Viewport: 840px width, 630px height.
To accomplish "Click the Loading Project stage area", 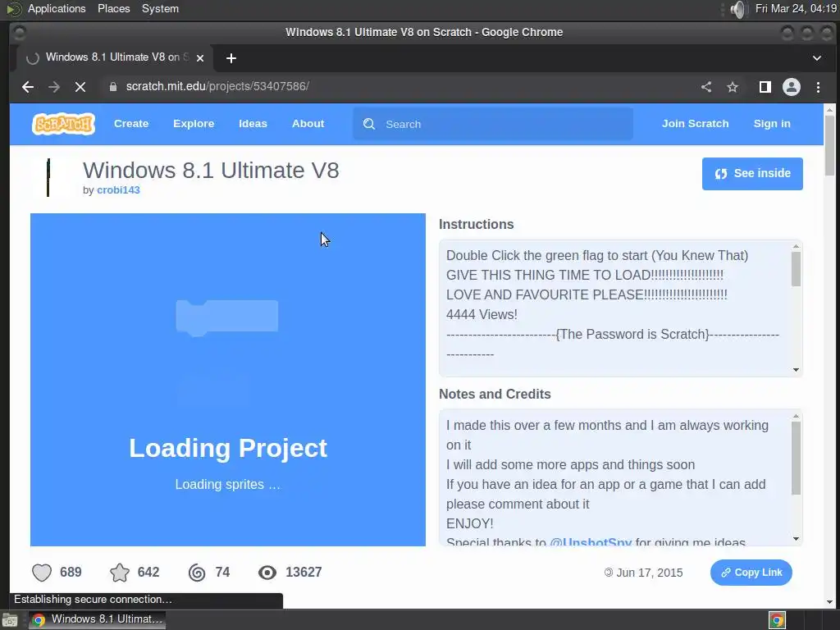I will point(228,380).
